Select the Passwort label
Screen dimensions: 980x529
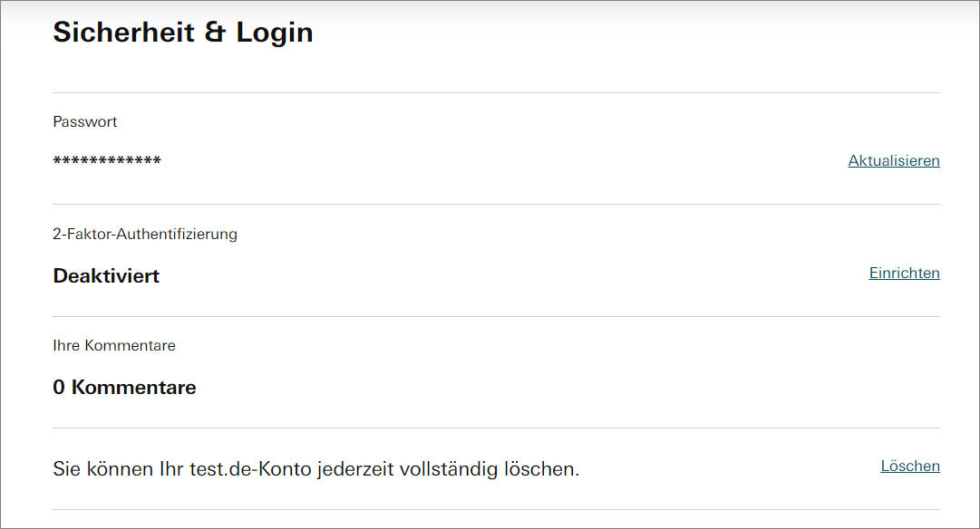click(85, 121)
